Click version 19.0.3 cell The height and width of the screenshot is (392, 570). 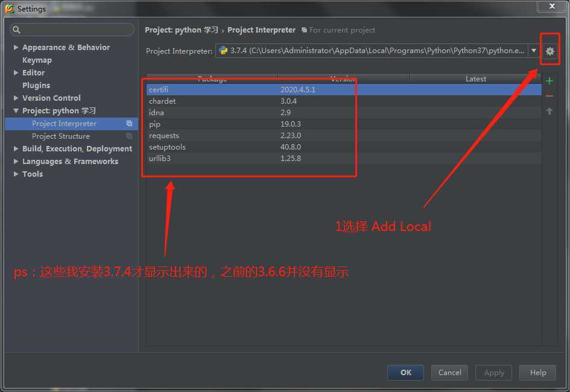291,124
